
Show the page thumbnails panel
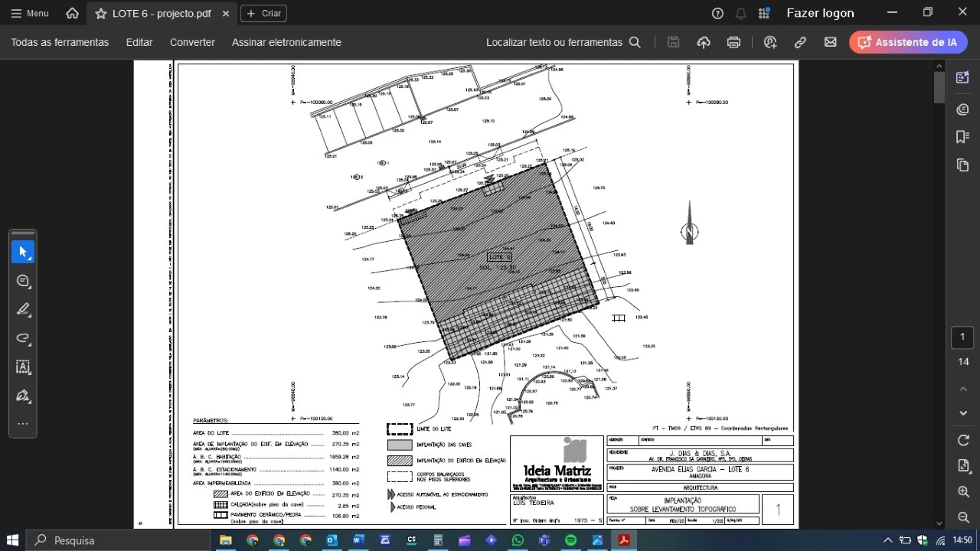click(x=962, y=165)
